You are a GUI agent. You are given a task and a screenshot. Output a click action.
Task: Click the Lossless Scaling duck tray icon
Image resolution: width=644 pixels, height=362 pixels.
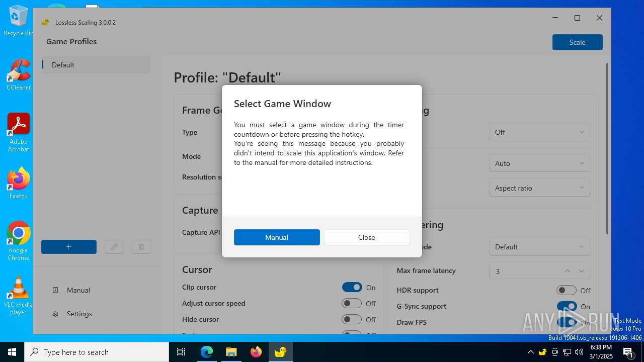[542, 352]
